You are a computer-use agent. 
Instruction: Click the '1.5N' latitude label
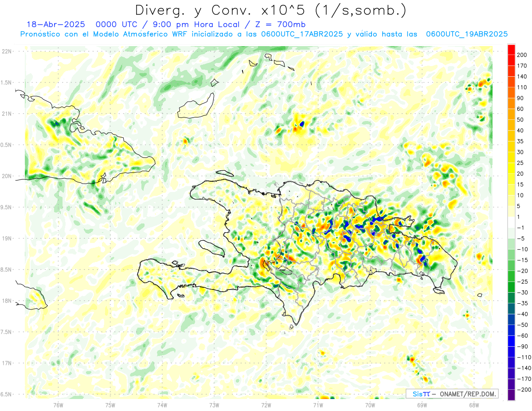(6, 82)
